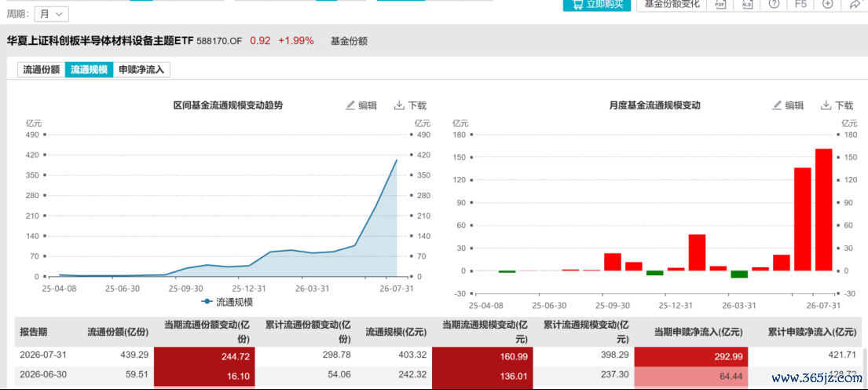Click the 当期流通规模变动(亿元) column header
This screenshot has height=390, width=868.
(x=485, y=331)
